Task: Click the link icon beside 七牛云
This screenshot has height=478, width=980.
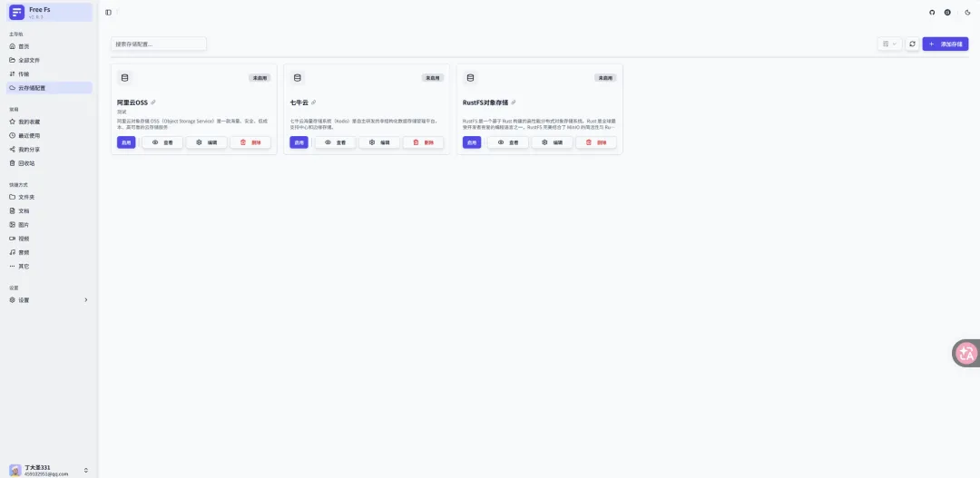Action: click(x=314, y=102)
